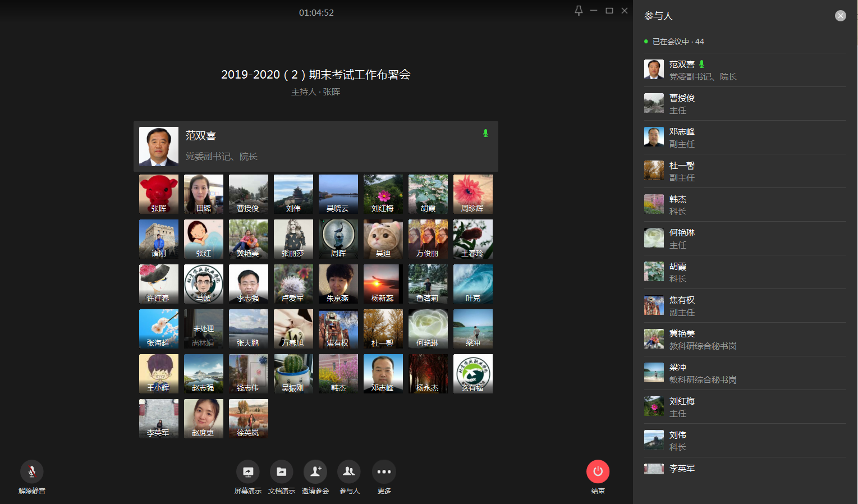Unmute microphone with 解除静音 button
Screen dimensions: 858x504
[x=32, y=472]
